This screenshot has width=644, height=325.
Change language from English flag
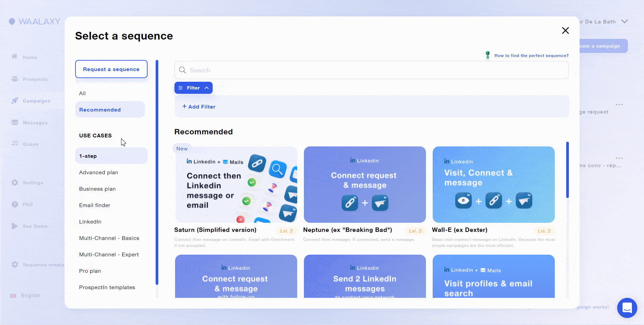coord(13,296)
